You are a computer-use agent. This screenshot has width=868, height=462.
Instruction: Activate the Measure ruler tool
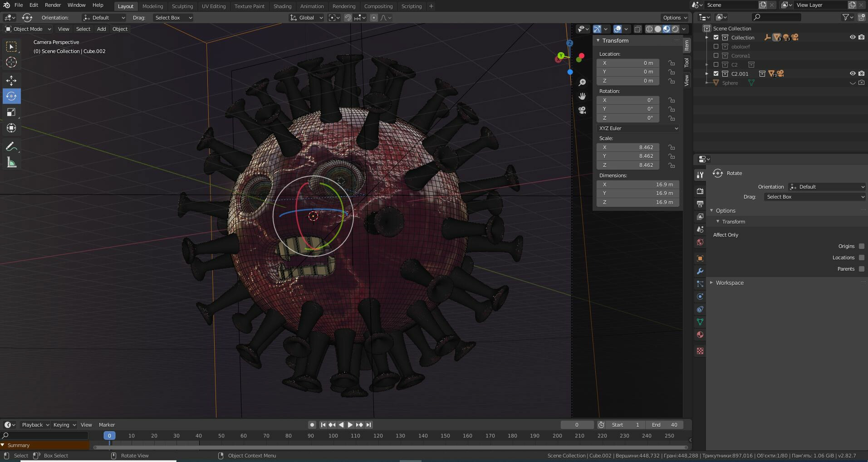pyautogui.click(x=11, y=163)
